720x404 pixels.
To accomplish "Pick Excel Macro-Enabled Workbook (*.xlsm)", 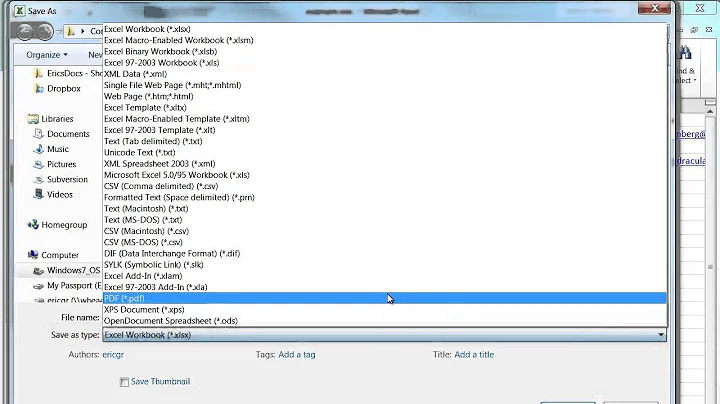I will click(x=385, y=40).
